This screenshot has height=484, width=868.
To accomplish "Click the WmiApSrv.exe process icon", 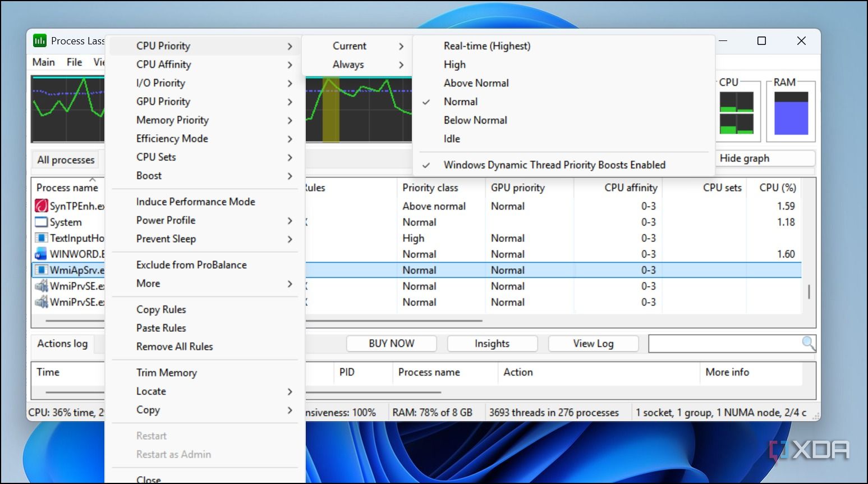I will 41,270.
